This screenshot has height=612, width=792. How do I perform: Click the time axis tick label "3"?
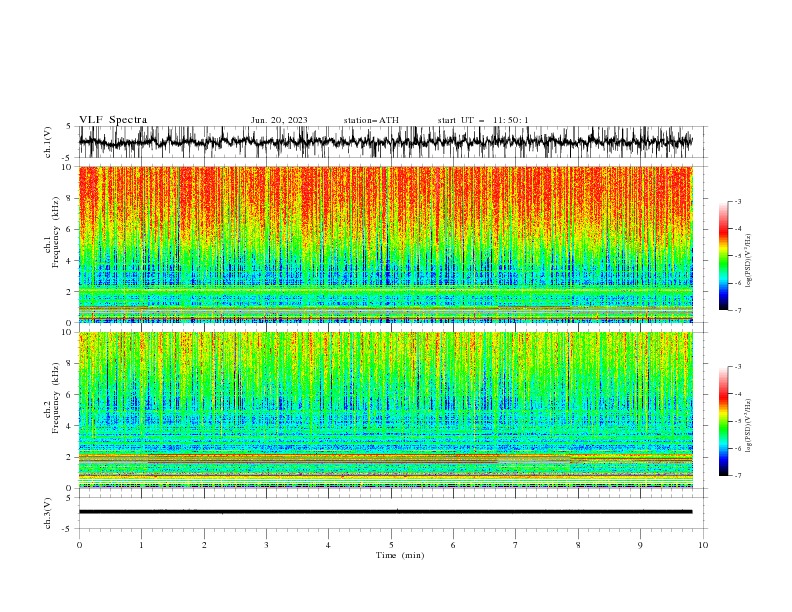pos(266,545)
